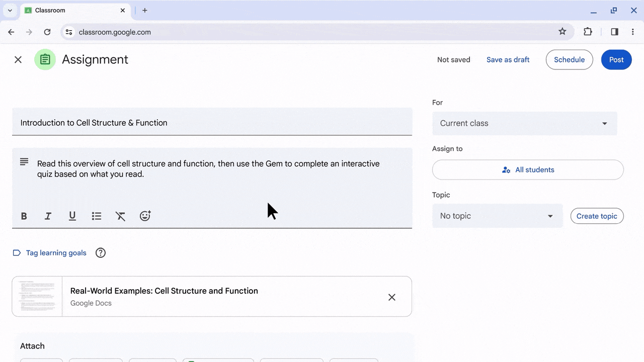Open the Schedule option
644x362 pixels.
[569, 60]
